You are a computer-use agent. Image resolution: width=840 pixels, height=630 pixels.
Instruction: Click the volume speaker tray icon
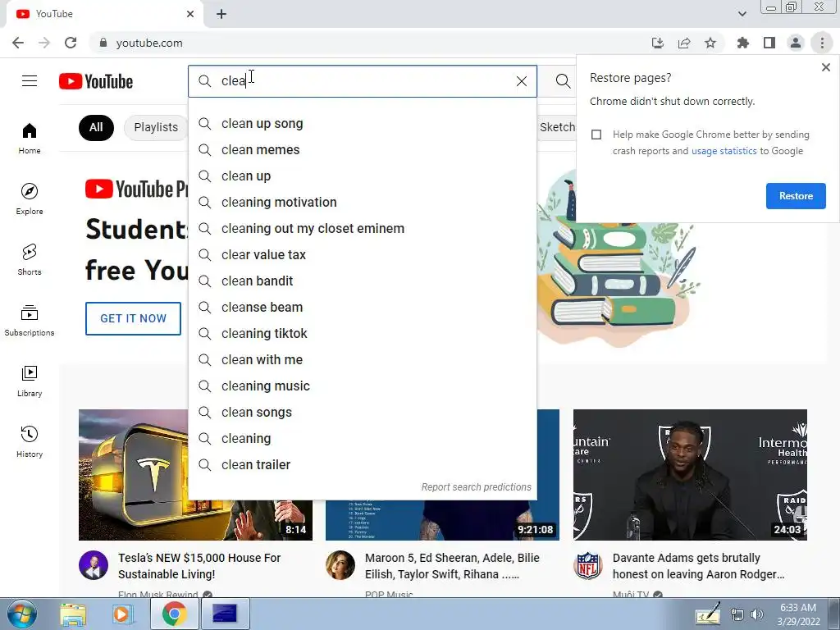click(x=757, y=614)
